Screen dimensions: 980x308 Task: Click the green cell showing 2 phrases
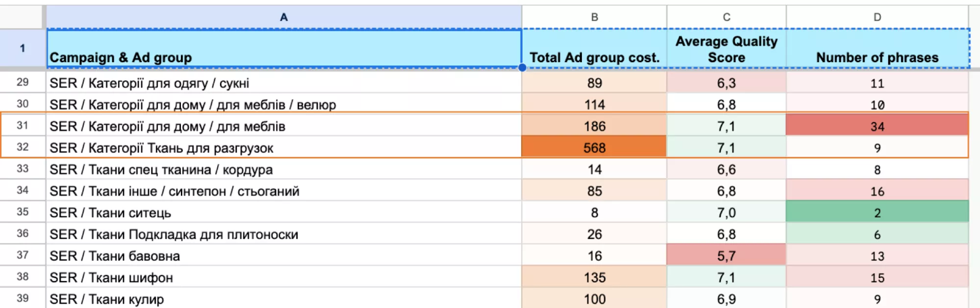877,212
